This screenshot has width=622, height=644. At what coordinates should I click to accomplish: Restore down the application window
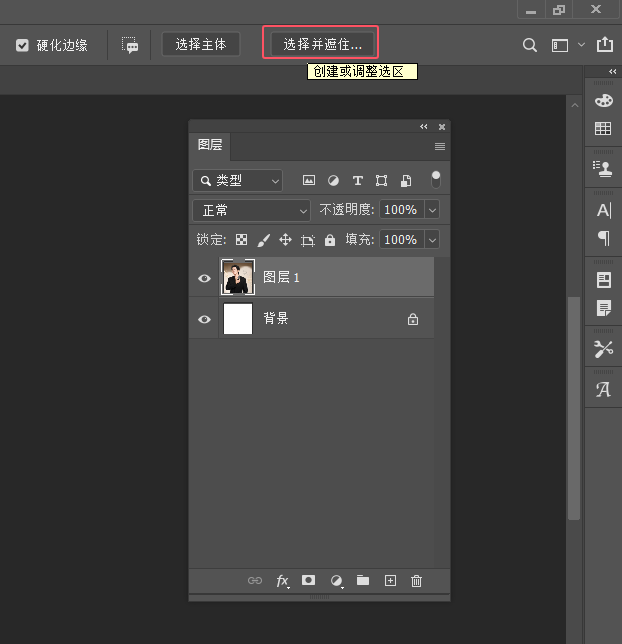point(558,10)
